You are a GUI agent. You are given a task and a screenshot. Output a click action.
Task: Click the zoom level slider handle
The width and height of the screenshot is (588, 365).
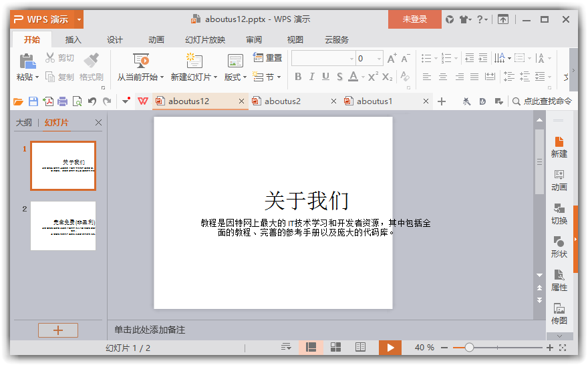469,348
